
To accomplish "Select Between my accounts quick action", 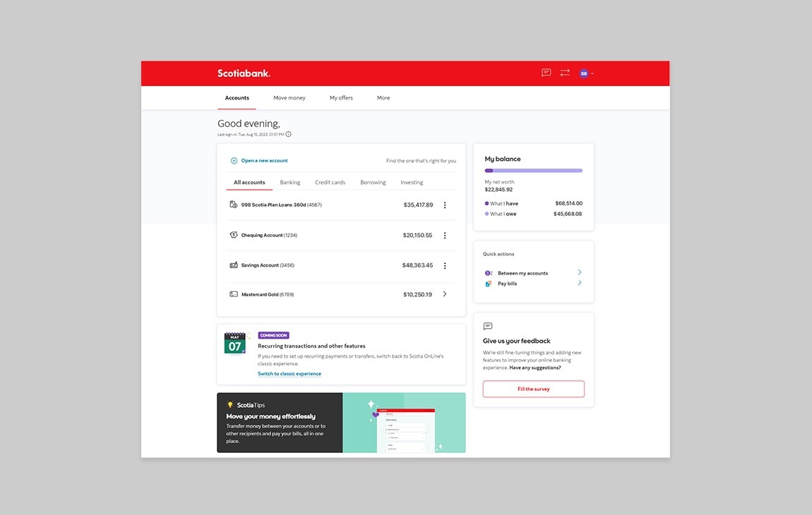I will 523,273.
